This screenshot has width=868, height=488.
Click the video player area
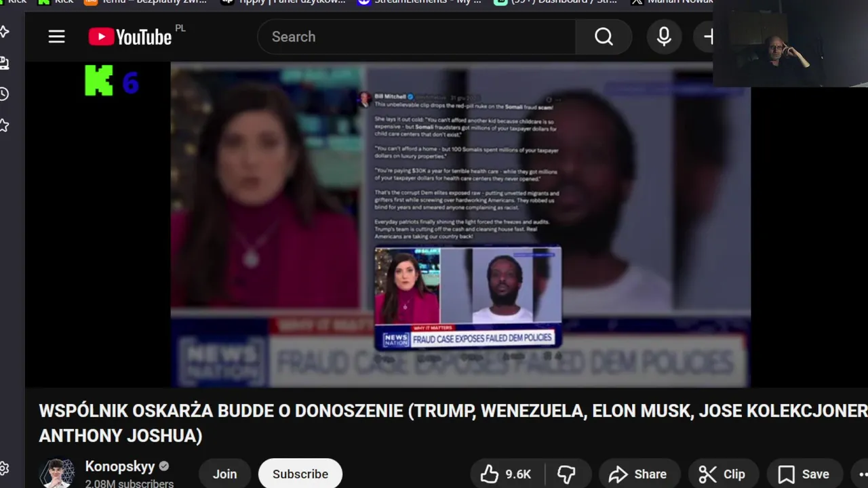[460, 225]
